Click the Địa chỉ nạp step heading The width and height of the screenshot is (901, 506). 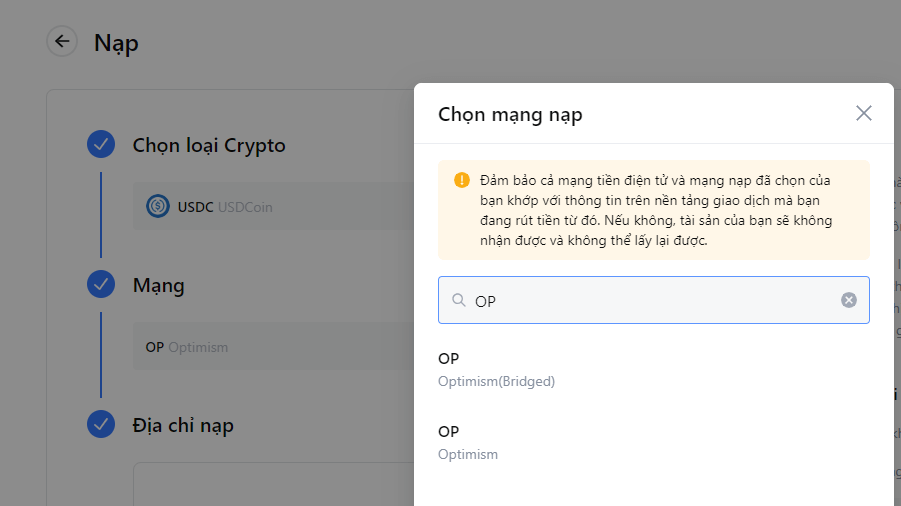pos(183,425)
